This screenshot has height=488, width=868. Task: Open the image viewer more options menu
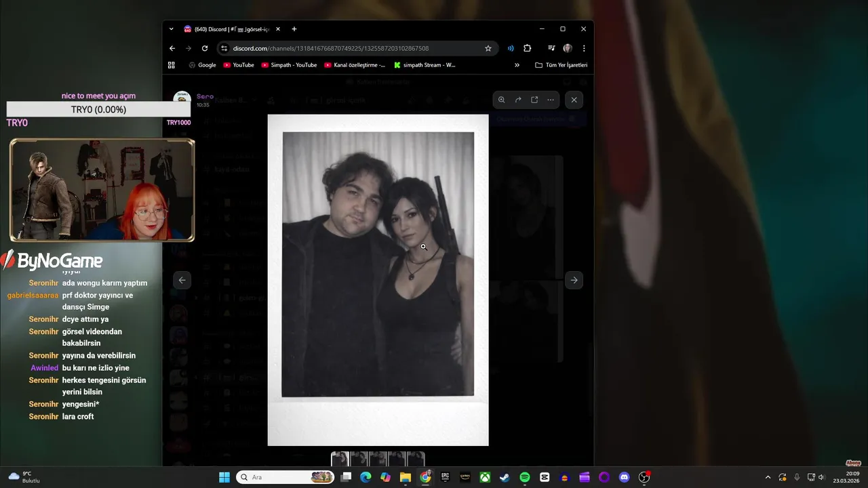[x=551, y=100]
